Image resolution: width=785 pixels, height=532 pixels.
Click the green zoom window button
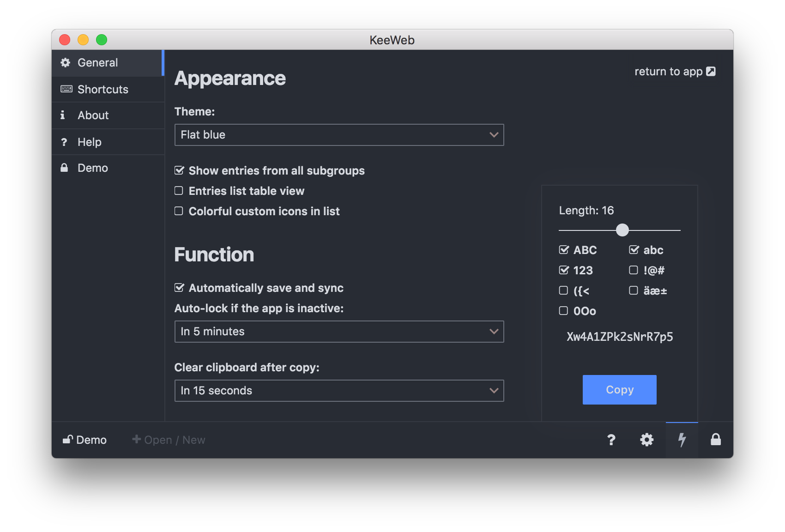point(102,40)
